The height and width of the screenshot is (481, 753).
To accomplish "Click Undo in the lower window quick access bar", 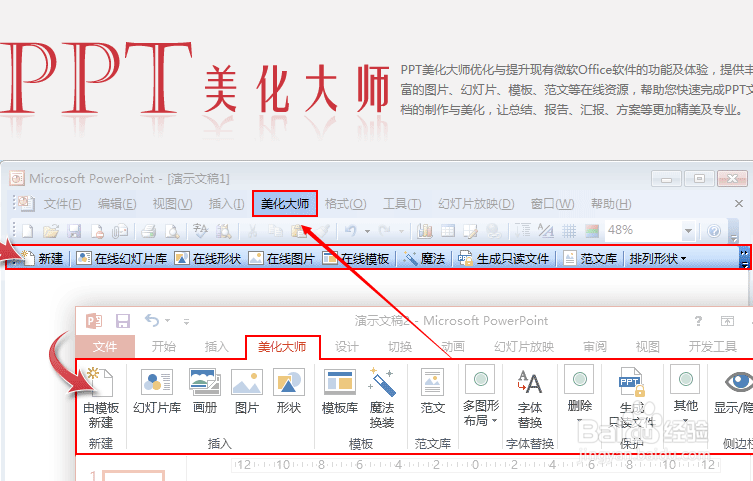I will (152, 320).
